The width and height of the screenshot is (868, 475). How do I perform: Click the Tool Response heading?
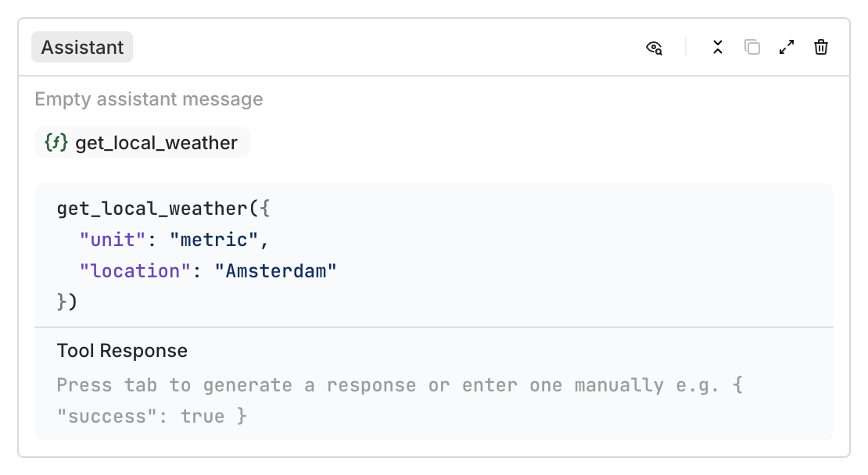[122, 351]
